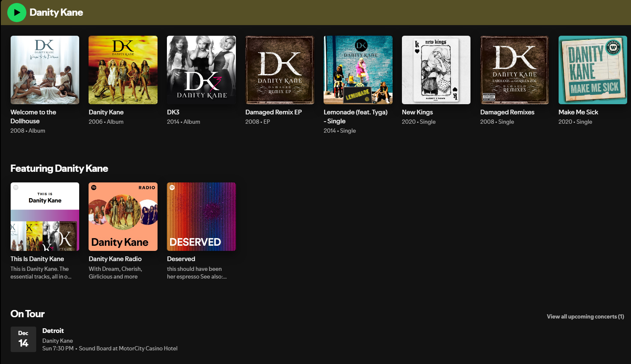The width and height of the screenshot is (631, 364).
Task: Open Danity Kane Radio playlist cover
Action: (x=123, y=216)
